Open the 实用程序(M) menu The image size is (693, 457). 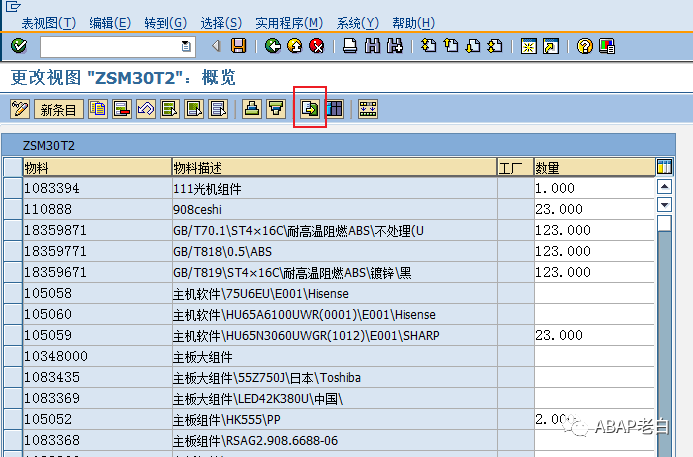(x=289, y=23)
